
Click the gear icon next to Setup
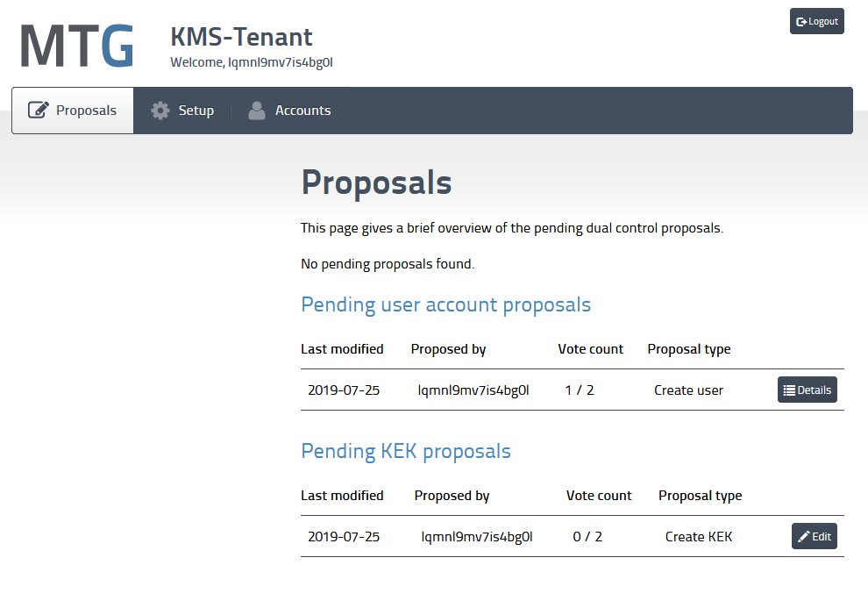[x=160, y=110]
